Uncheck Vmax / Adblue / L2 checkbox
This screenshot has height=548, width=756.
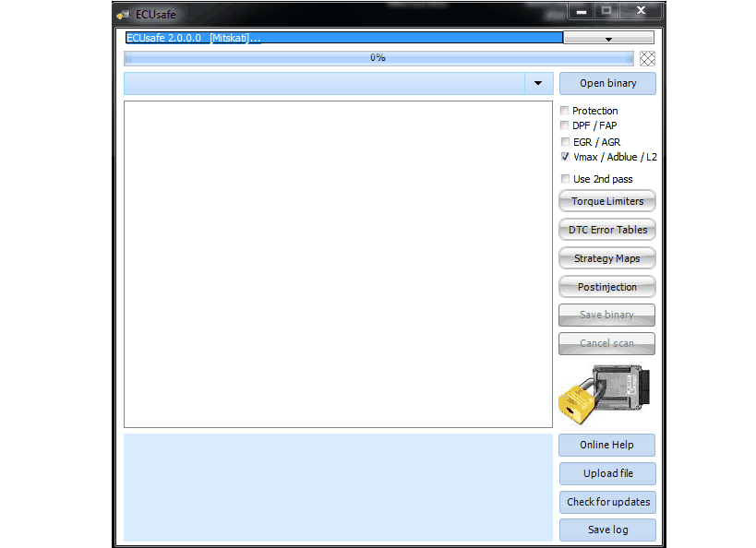(565, 157)
